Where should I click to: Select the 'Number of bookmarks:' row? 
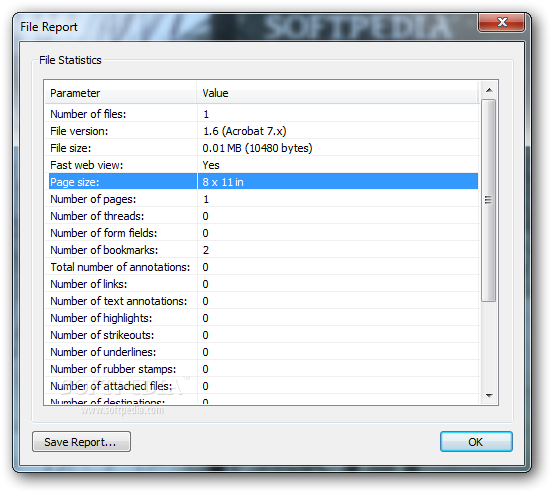coord(262,250)
